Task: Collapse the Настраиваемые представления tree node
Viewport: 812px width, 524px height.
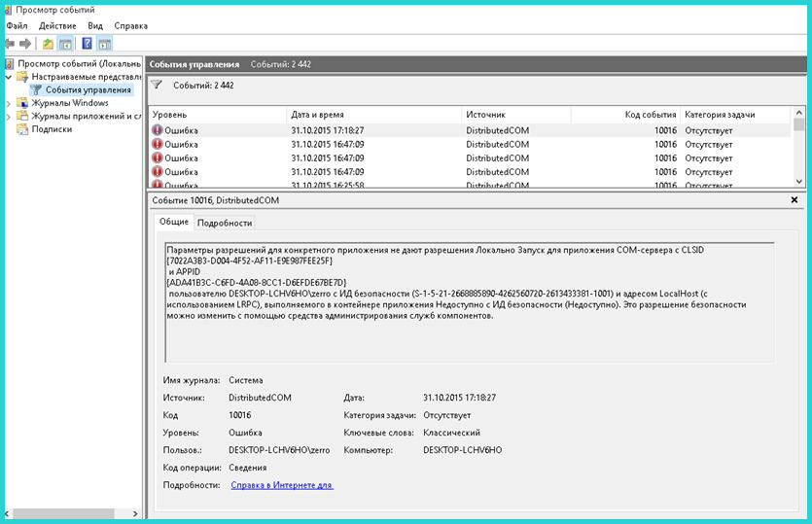Action: [10, 77]
